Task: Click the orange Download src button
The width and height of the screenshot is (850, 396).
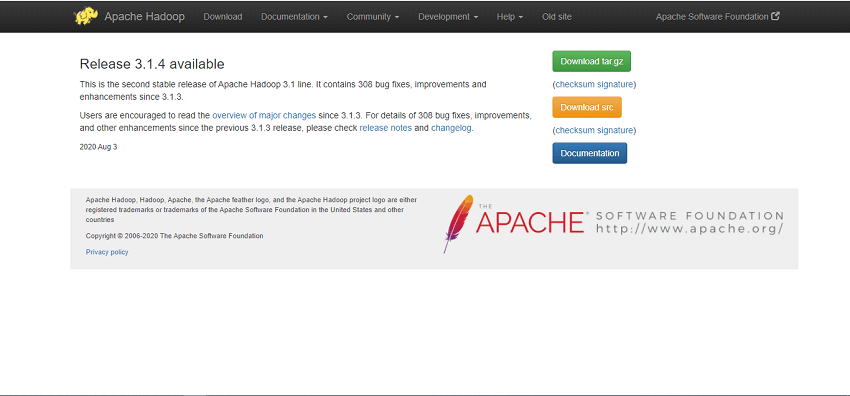Action: [x=587, y=107]
